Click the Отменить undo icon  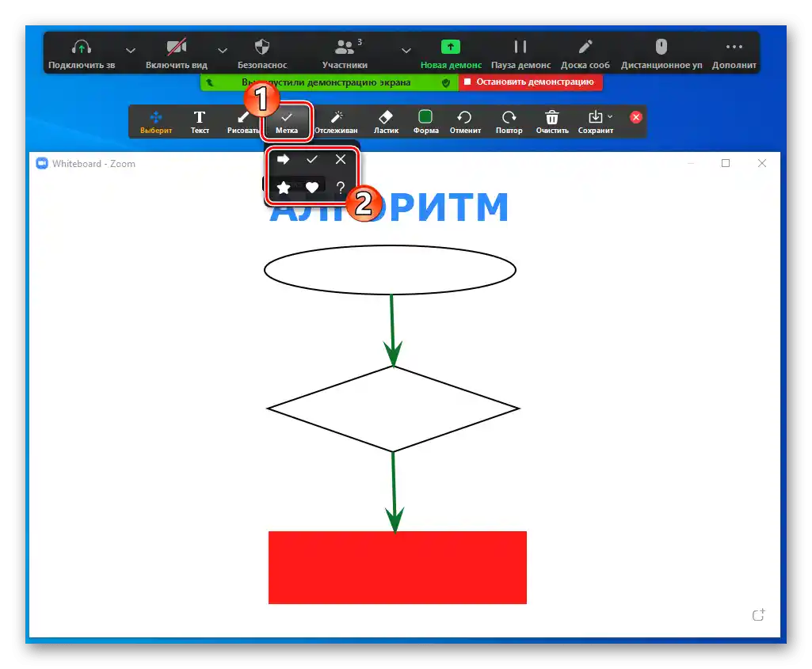[x=465, y=120]
